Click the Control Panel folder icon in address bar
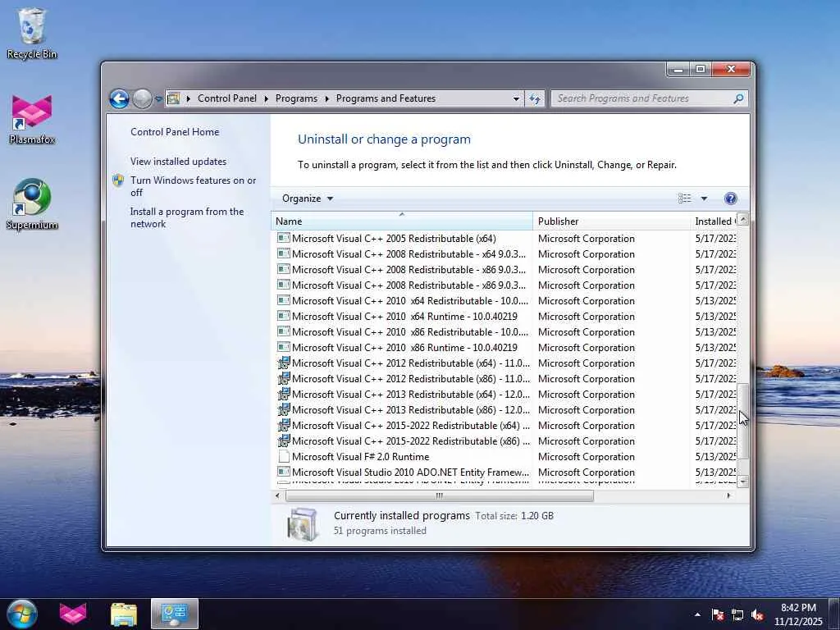 (x=173, y=98)
